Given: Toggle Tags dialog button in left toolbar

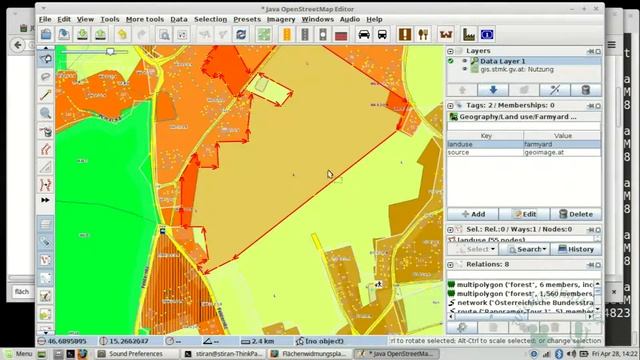Looking at the screenshot, I should coord(46,242).
